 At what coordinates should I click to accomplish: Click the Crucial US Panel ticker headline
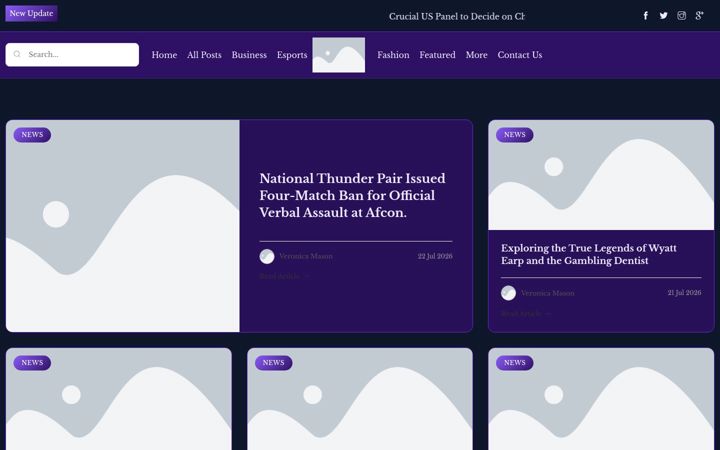[457, 17]
